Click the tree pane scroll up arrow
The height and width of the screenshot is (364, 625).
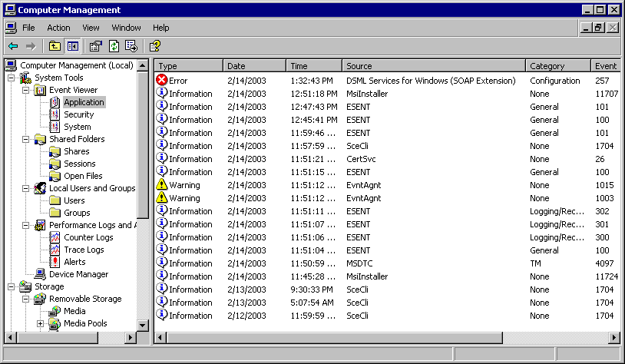click(x=143, y=65)
